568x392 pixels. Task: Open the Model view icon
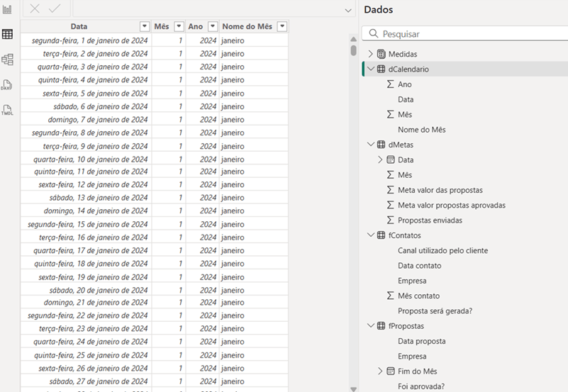click(8, 60)
